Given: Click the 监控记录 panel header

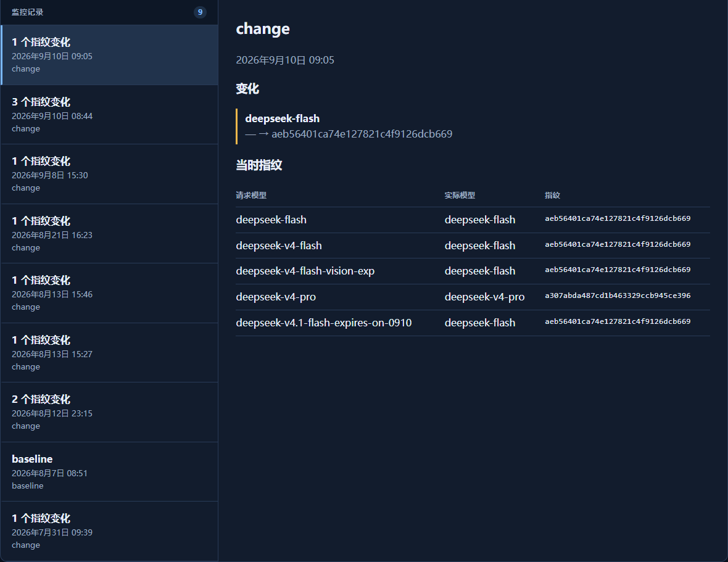Looking at the screenshot, I should click(x=27, y=12).
